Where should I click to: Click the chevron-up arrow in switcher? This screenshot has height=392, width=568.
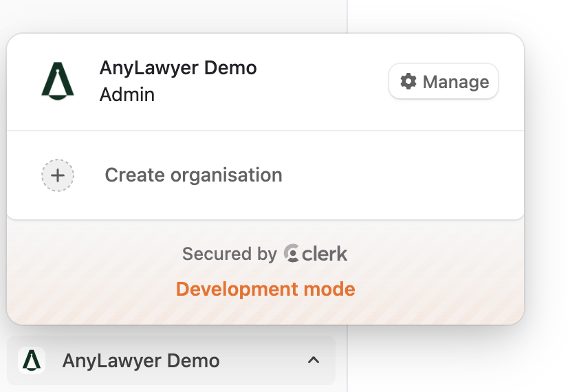314,360
